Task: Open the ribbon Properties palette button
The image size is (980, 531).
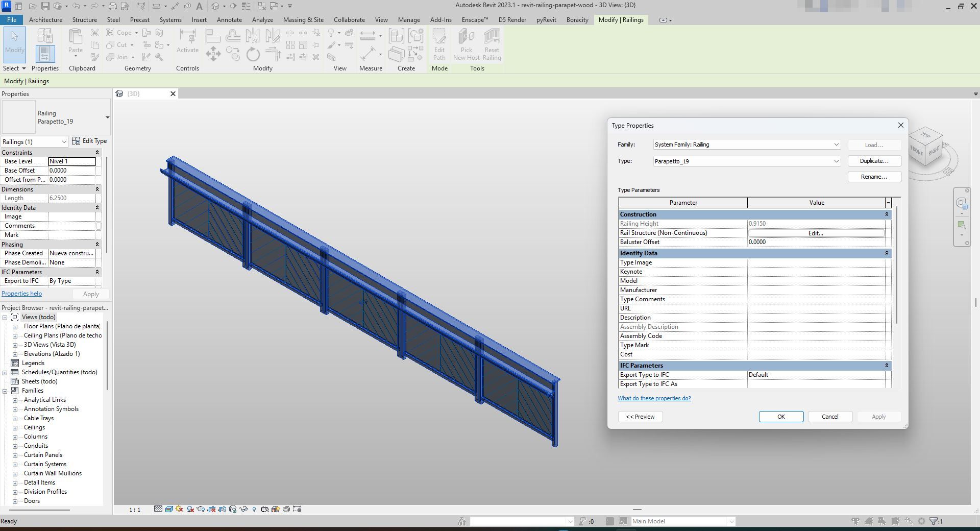Action: point(44,54)
